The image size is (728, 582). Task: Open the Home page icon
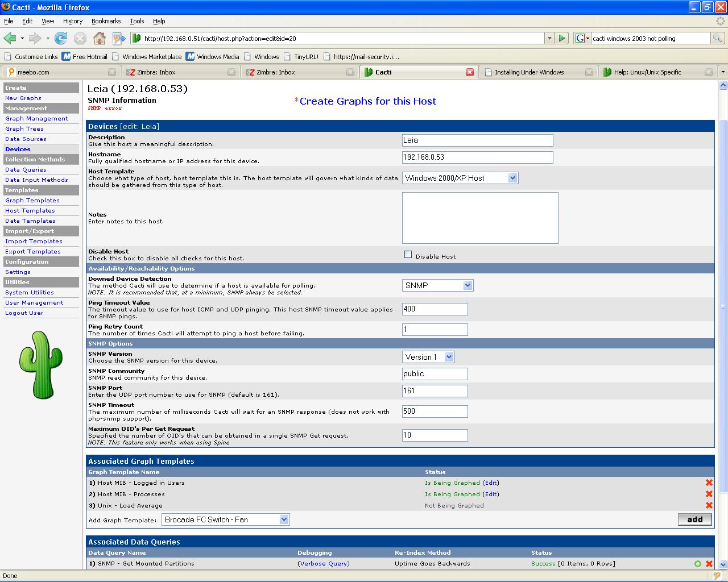[100, 38]
